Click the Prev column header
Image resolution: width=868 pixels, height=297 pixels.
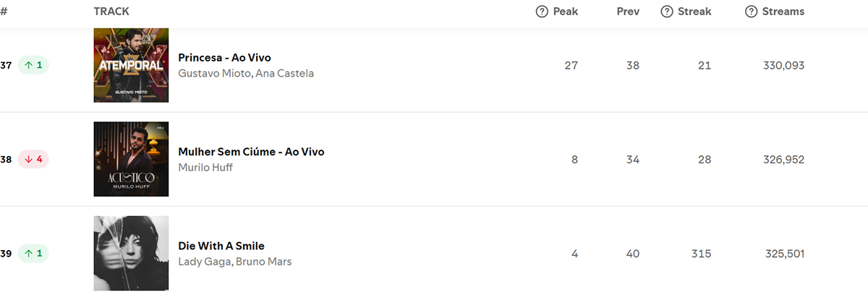click(628, 12)
